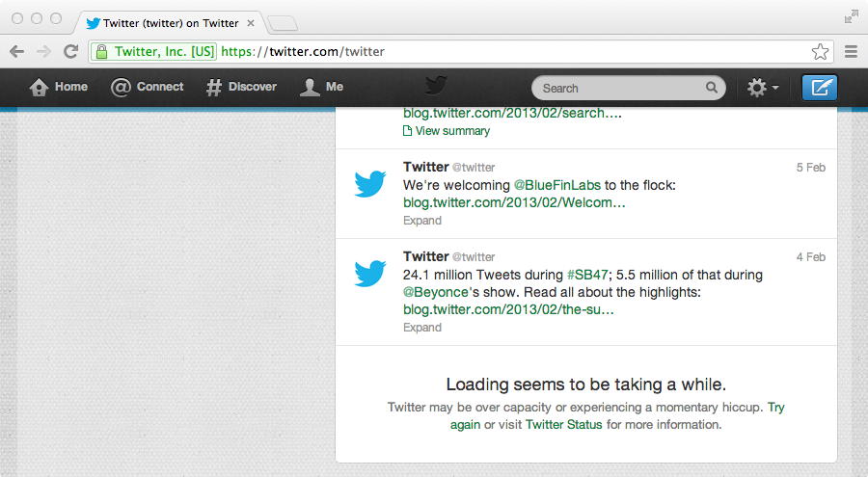Click the browser forward arrow
Image resolution: width=868 pixels, height=477 pixels.
(43, 52)
